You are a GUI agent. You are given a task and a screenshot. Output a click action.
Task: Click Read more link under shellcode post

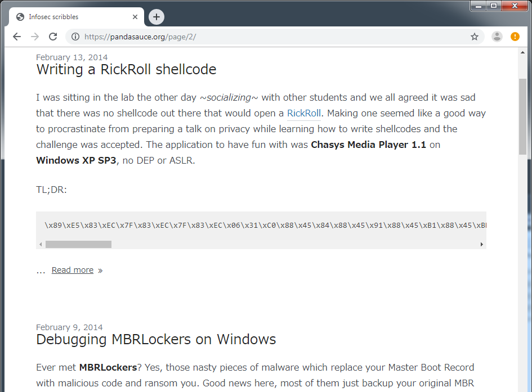(73, 270)
